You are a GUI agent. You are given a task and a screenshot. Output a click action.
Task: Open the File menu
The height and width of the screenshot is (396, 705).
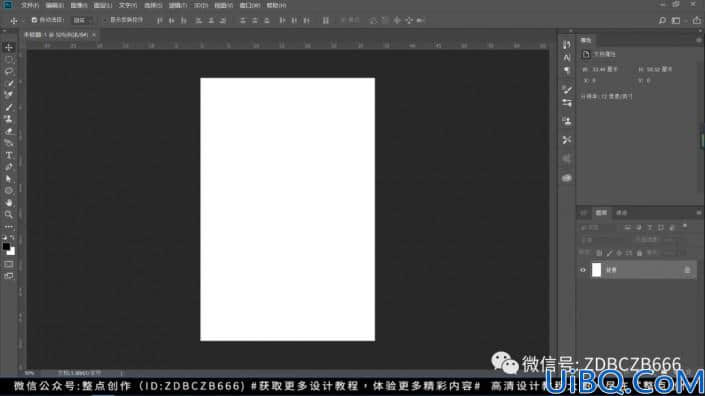point(30,5)
